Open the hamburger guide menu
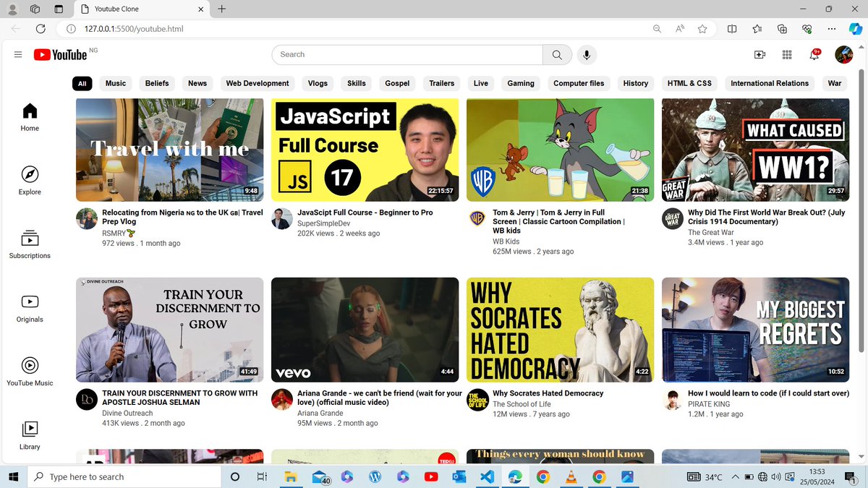868x488 pixels. tap(18, 54)
